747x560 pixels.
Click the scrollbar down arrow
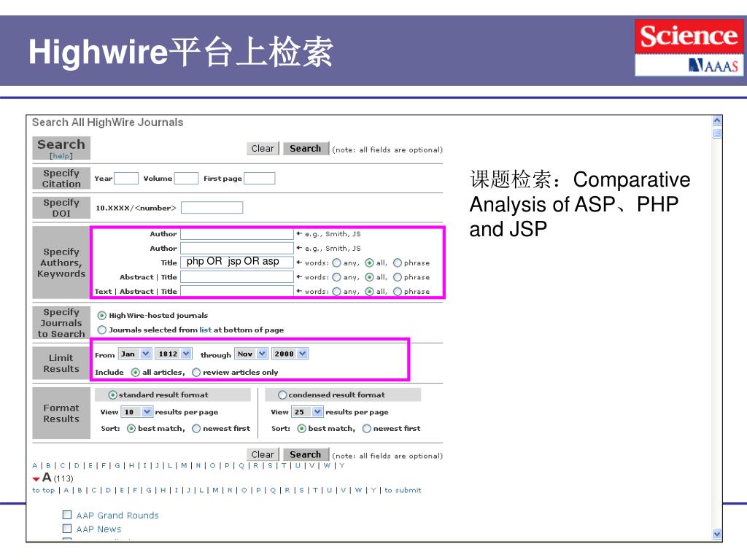[717, 534]
